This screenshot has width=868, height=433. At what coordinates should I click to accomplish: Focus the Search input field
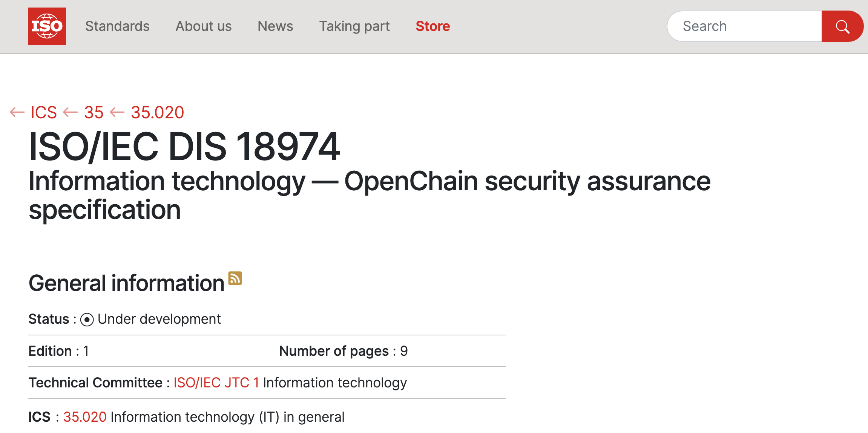pos(745,26)
